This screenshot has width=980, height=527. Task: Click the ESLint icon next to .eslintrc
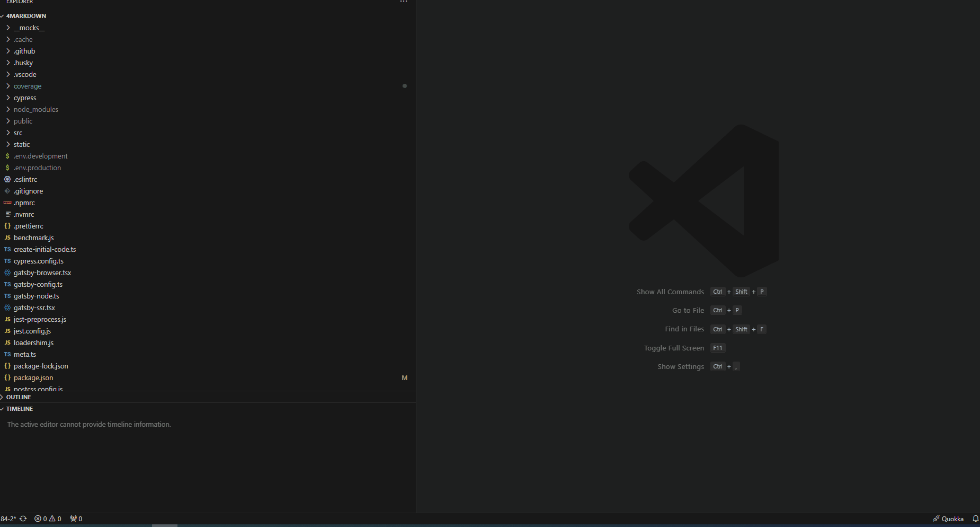(x=7, y=179)
